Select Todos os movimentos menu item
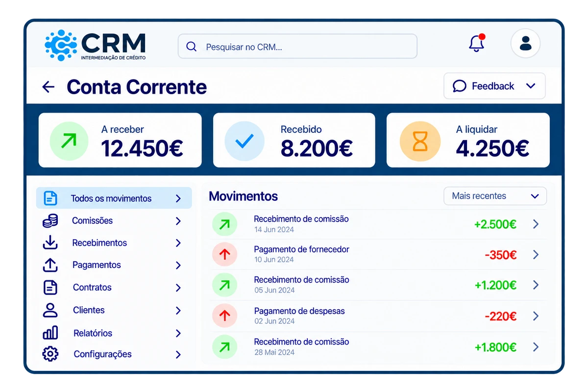Viewport: 588px width, 392px height. 114,198
